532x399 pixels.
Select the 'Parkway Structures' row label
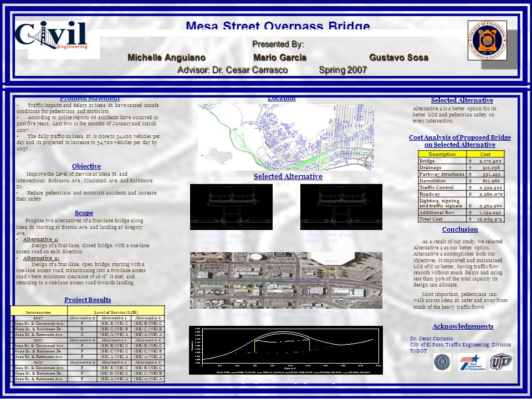pos(442,174)
